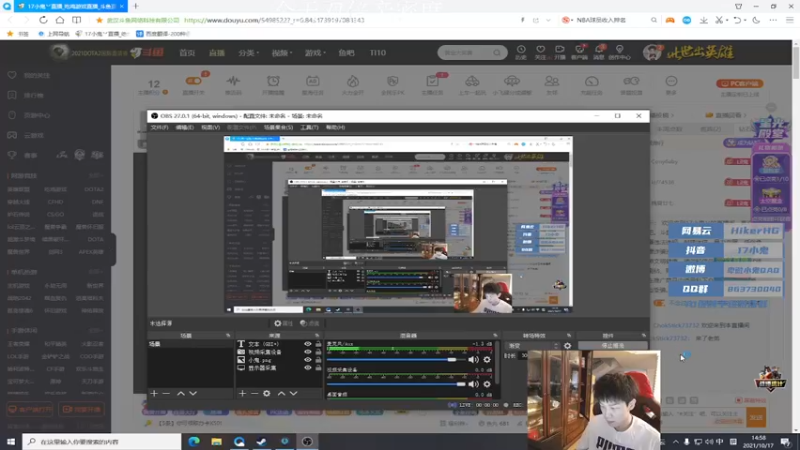Open OBS 视图(V) menu
The height and width of the screenshot is (450, 800).
coord(210,127)
